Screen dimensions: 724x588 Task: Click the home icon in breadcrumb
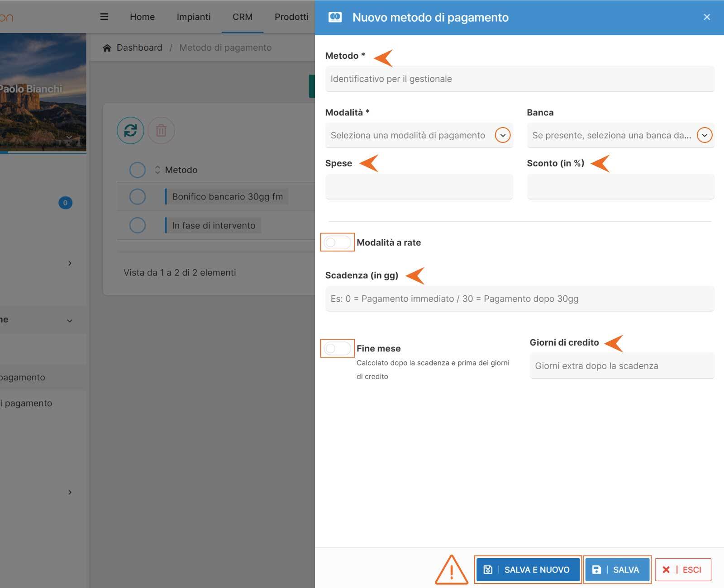coord(107,48)
